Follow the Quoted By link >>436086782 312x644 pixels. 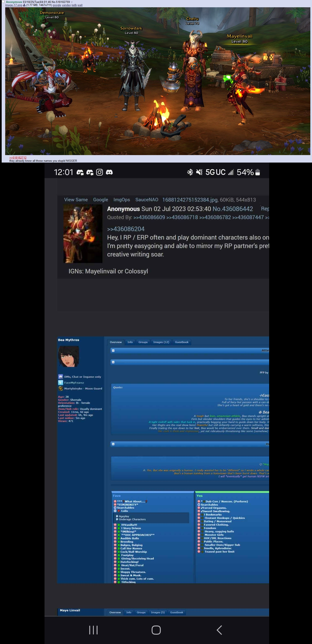coord(215,217)
